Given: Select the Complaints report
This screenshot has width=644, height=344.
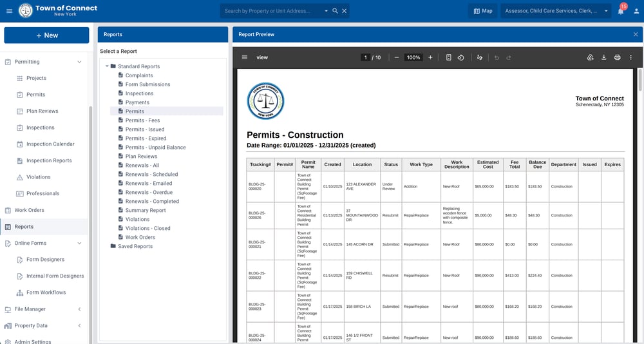Looking at the screenshot, I should (139, 75).
